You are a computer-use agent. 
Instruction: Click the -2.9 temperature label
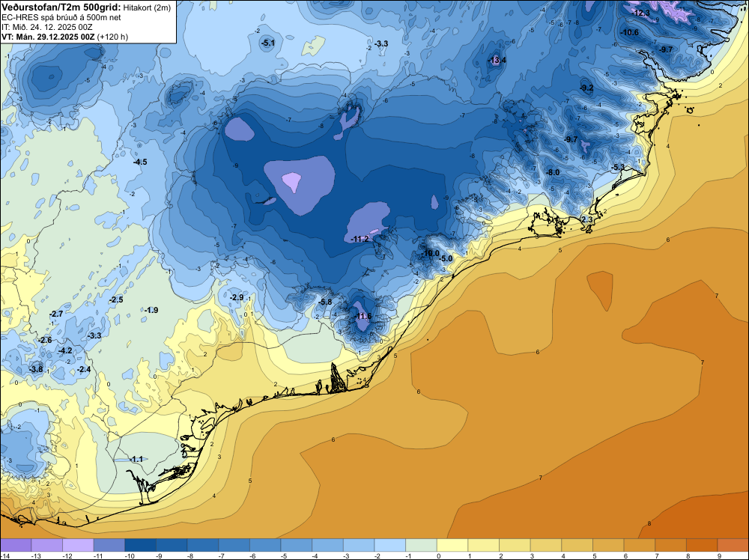coord(237,297)
